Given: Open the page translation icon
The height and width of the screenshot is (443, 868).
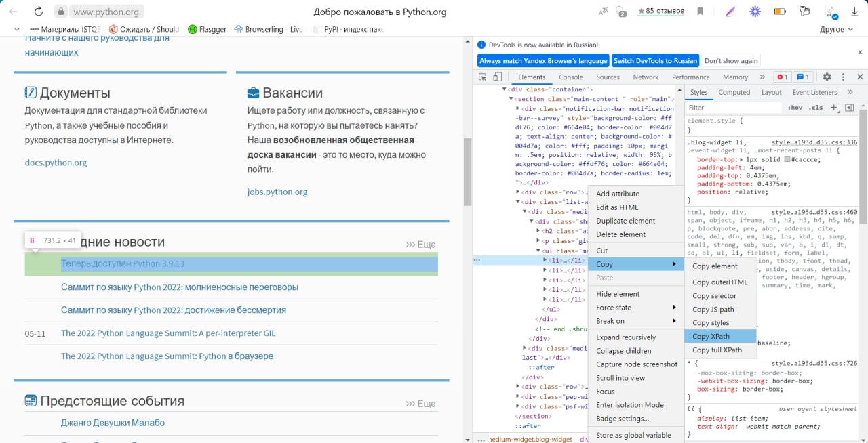Looking at the screenshot, I should 603,12.
